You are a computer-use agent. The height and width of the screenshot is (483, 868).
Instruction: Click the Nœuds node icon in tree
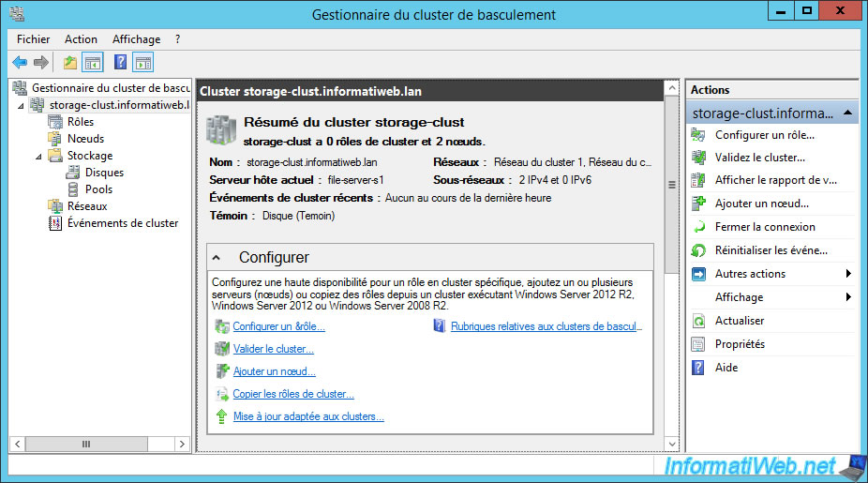click(55, 139)
